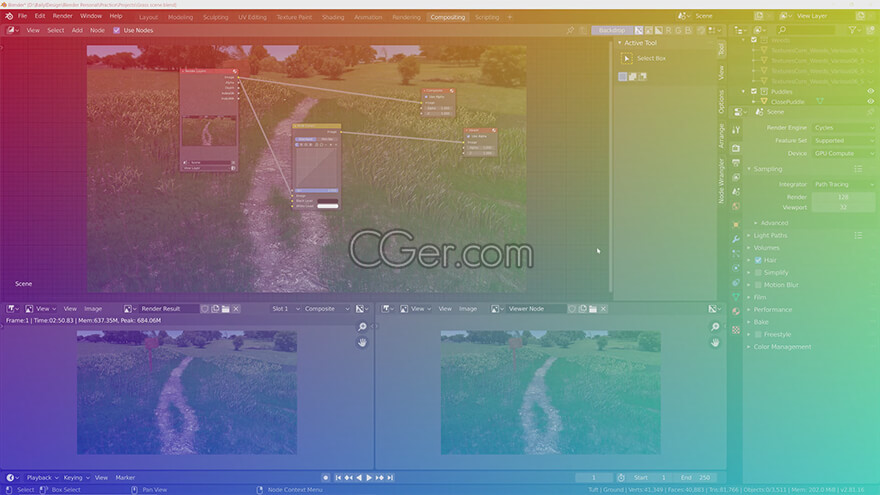Unlink Render Result image with X icon
The width and height of the screenshot is (880, 495).
coord(236,309)
